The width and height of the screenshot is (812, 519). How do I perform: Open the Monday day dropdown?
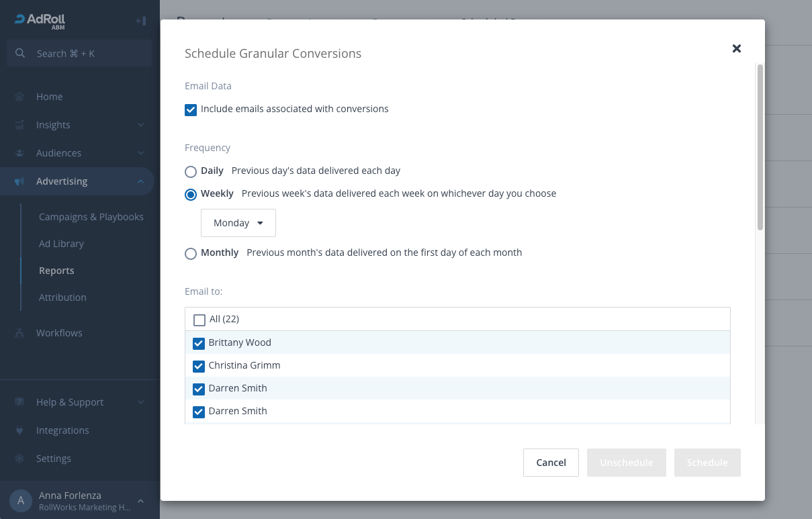[238, 223]
